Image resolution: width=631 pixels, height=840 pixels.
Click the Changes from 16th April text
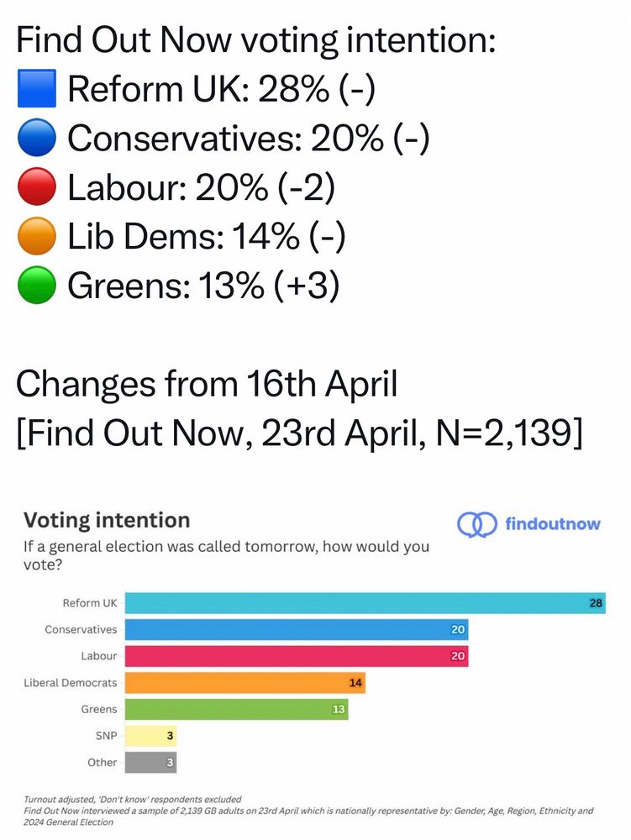[x=207, y=385]
